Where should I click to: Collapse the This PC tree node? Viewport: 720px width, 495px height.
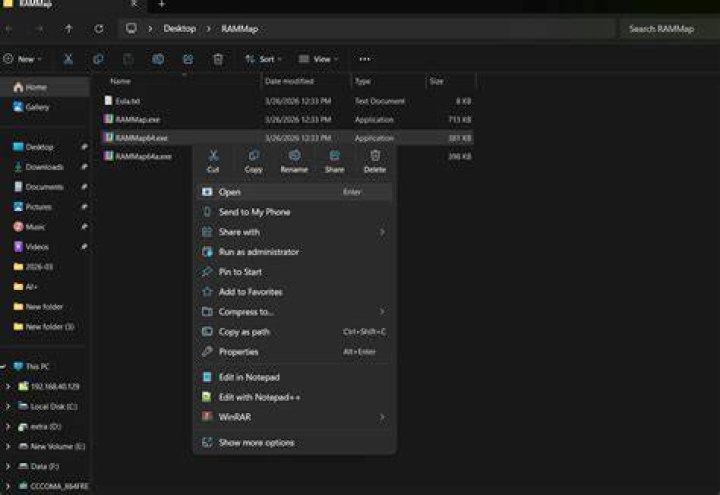pos(3,366)
